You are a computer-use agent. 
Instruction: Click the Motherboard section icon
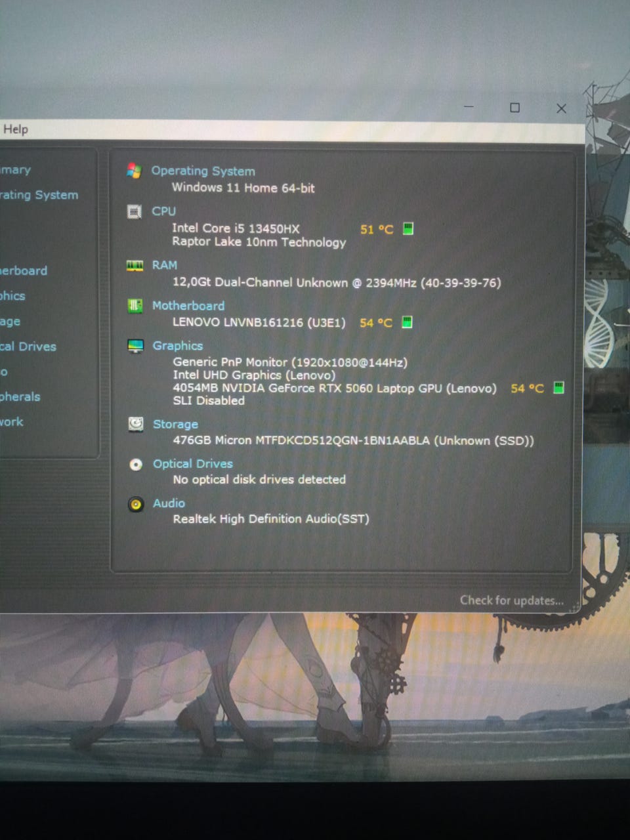(x=135, y=306)
